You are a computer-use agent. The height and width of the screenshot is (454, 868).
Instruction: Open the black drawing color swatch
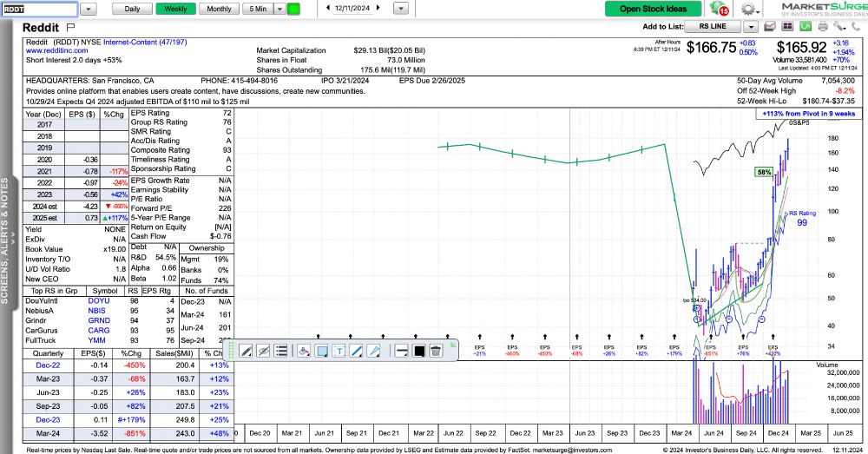click(419, 351)
